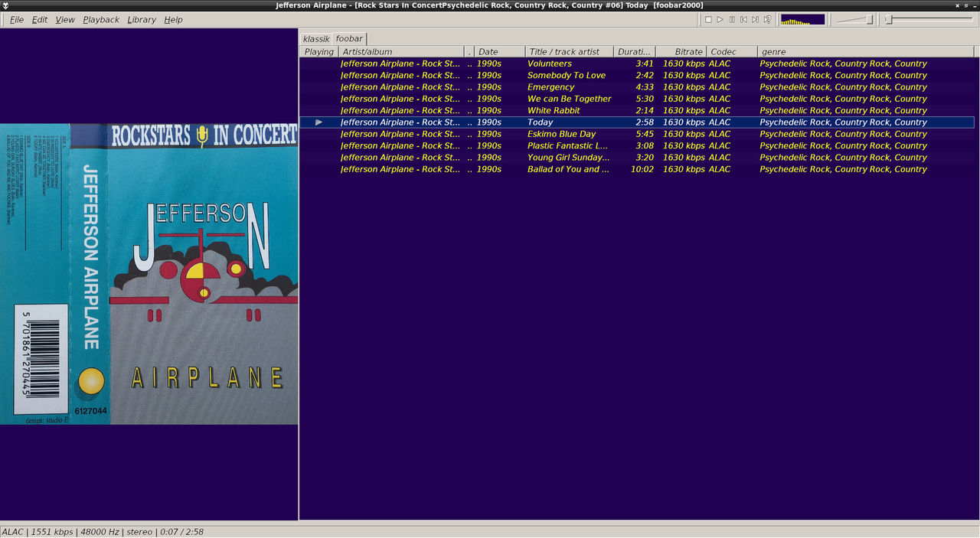980x538 pixels.
Task: Click the Rockstars In Concert album art
Action: [149, 274]
